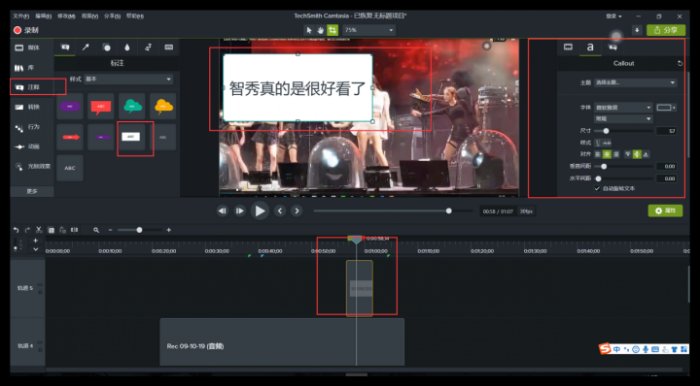
Task: Switch to Visual properties tab
Action: (568, 47)
